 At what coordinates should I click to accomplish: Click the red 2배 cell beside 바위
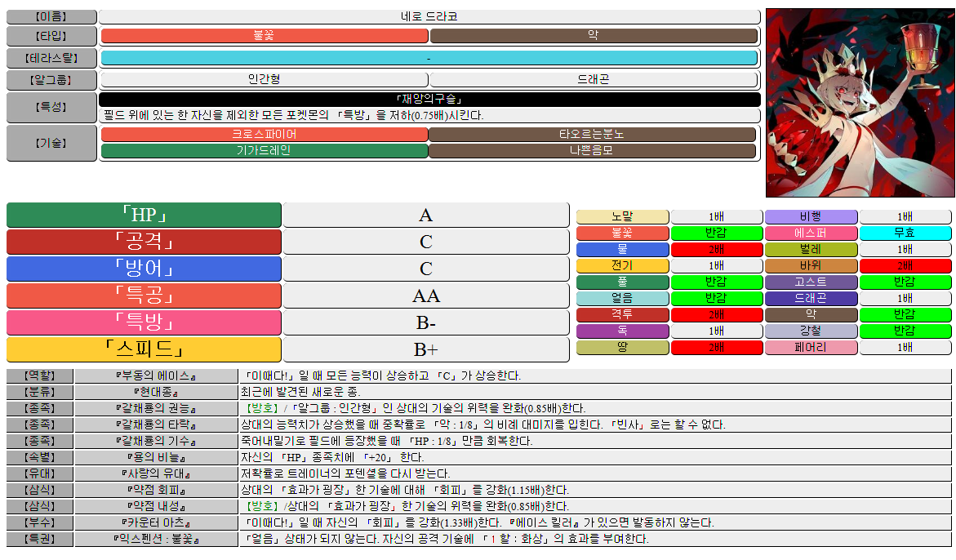[x=905, y=265]
